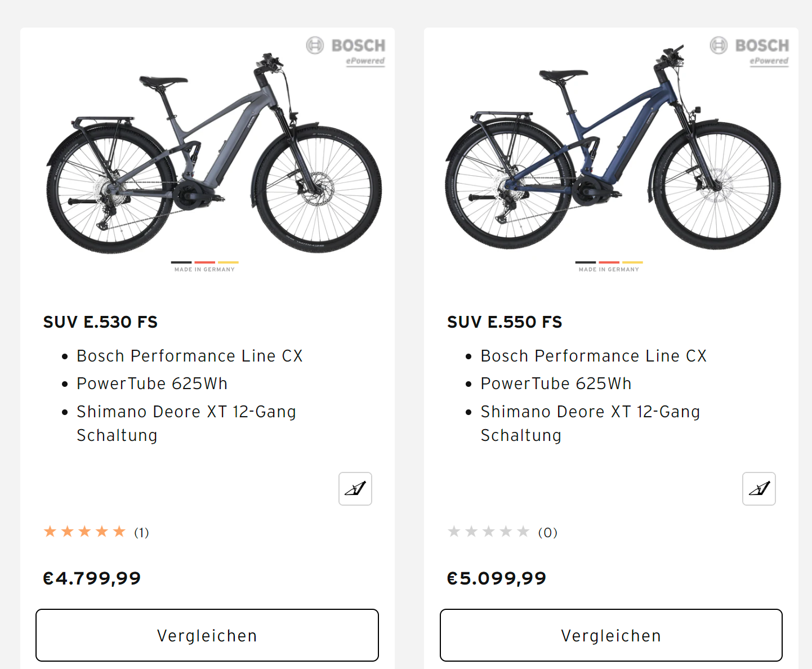Click Bosch Performance Line CX on the E.530 card
The width and height of the screenshot is (812, 669).
(x=190, y=356)
